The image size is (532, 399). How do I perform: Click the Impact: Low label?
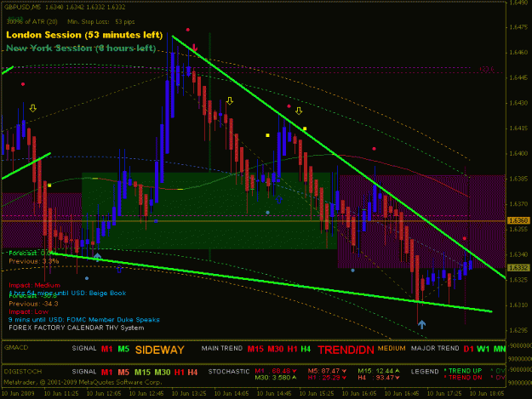point(28,311)
